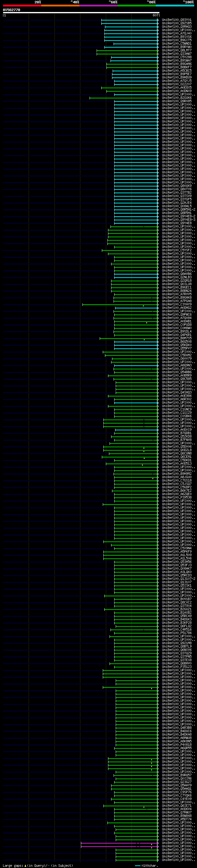Open hit UniRef100_Q2HJE4
This screenshot has height=868, width=197.
[x=176, y=203]
